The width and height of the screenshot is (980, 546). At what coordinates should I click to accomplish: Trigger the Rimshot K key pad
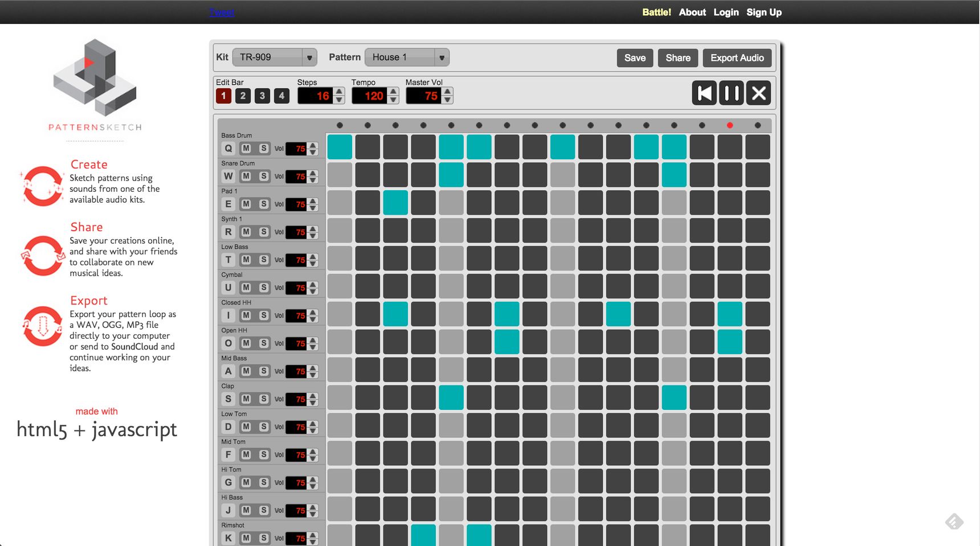point(228,538)
